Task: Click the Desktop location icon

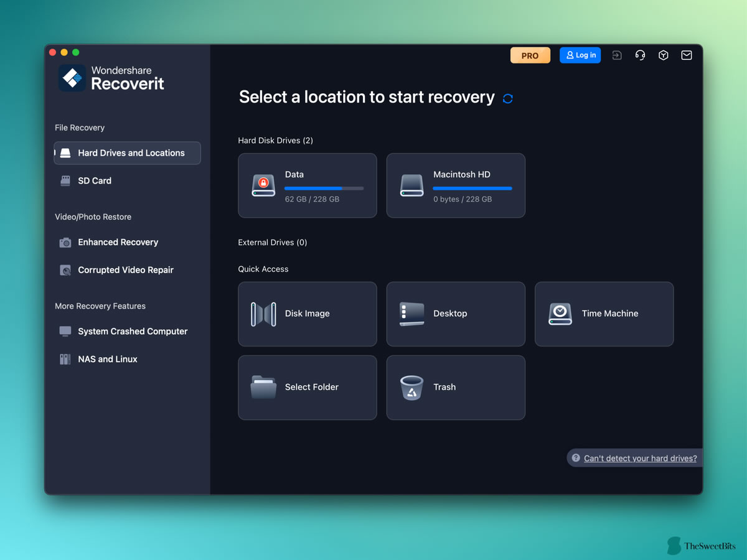Action: (411, 314)
